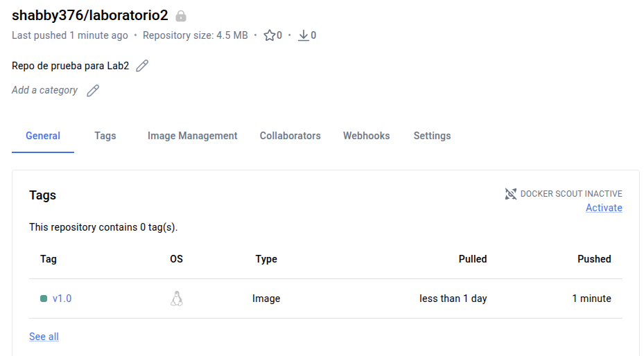Click the Tag column header
644x356 pixels.
point(49,259)
